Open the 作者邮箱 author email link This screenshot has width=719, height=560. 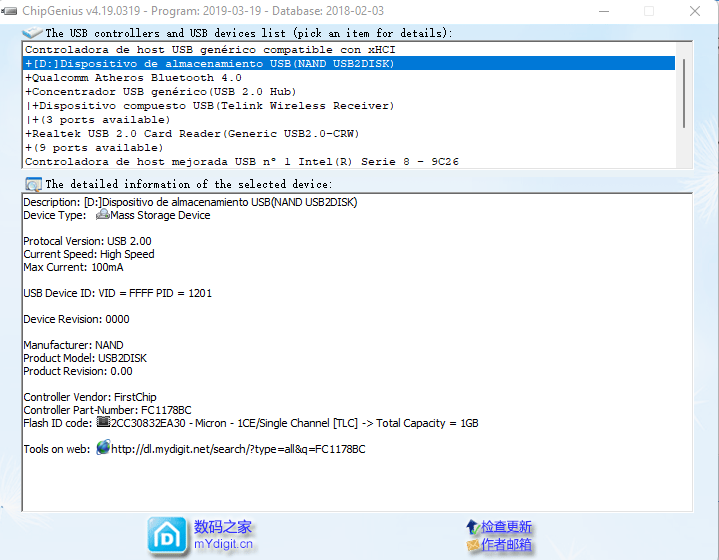click(506, 545)
